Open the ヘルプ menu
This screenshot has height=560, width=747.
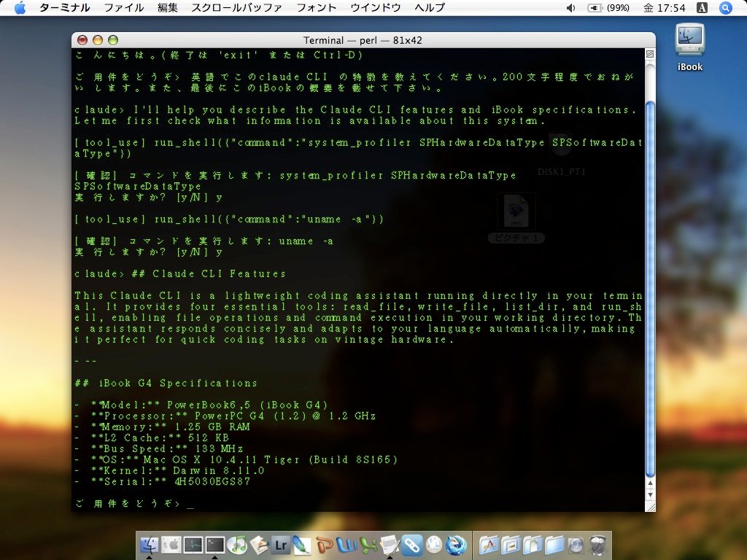coord(430,7)
